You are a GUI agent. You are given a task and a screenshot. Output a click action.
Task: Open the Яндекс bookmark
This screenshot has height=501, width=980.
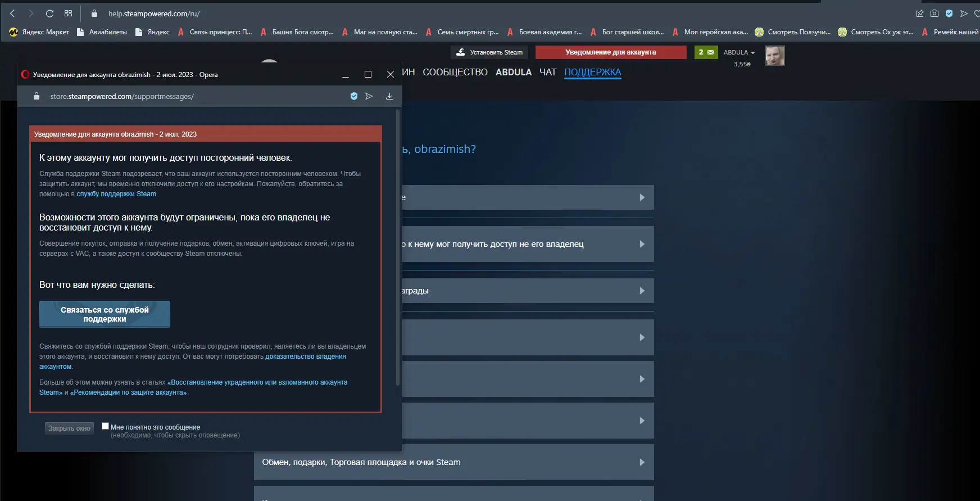(152, 32)
